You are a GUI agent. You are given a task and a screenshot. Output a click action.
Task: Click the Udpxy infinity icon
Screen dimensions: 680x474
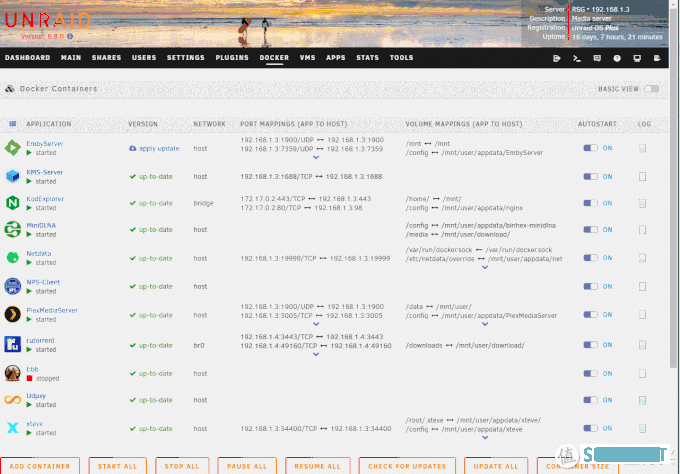[13, 400]
